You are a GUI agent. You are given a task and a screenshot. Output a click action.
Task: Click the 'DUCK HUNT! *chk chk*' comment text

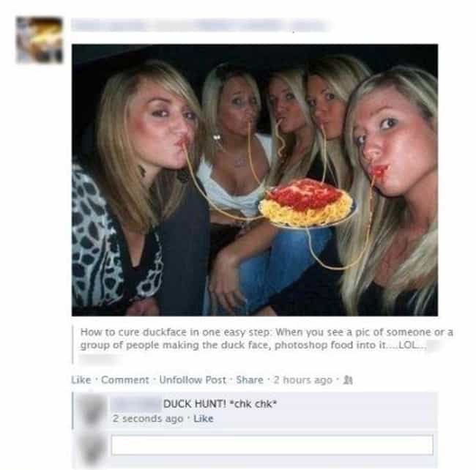220,404
